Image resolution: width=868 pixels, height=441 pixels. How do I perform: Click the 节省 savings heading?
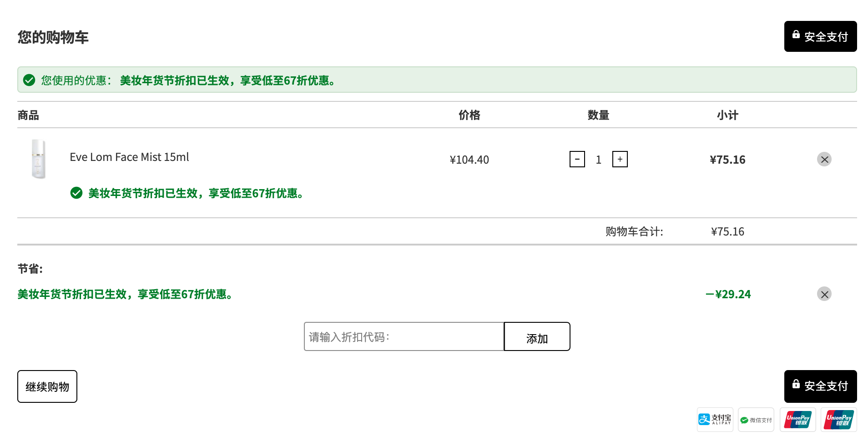coord(30,269)
